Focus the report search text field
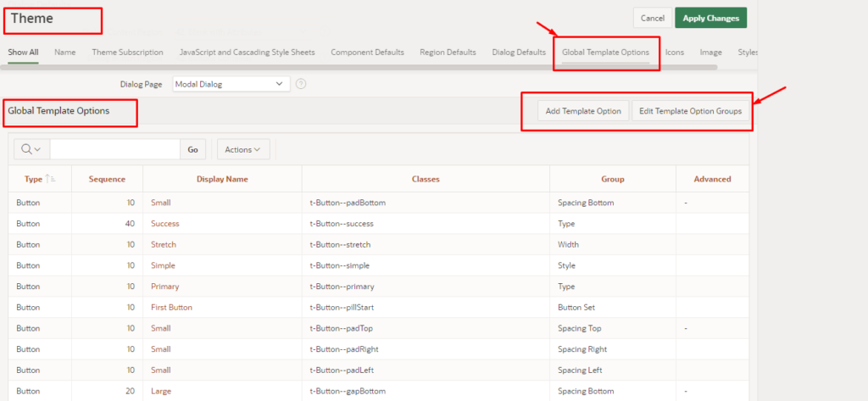This screenshot has height=401, width=868. pos(114,149)
